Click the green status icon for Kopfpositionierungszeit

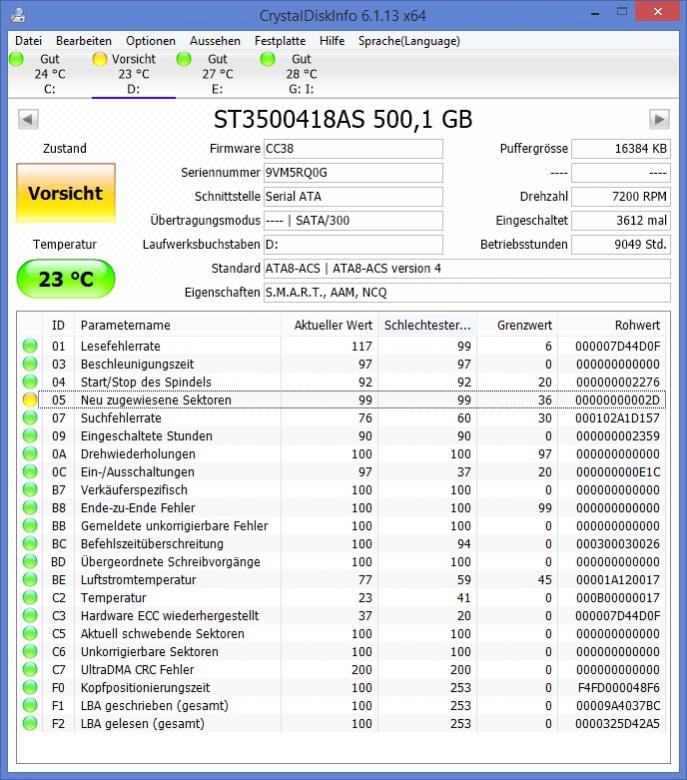pyautogui.click(x=30, y=687)
